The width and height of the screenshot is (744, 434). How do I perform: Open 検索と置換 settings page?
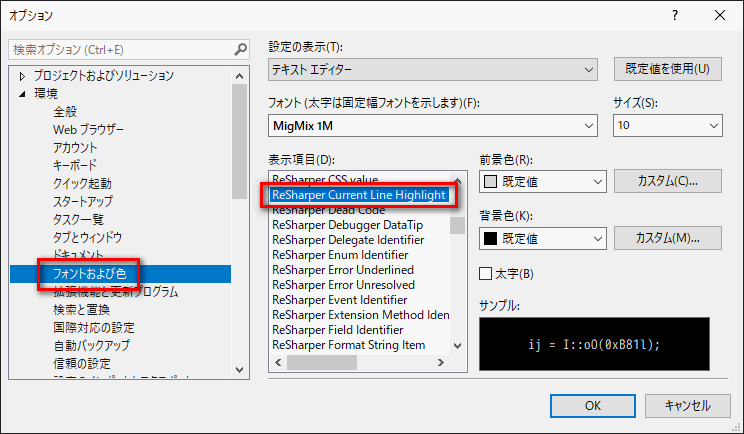point(82,310)
